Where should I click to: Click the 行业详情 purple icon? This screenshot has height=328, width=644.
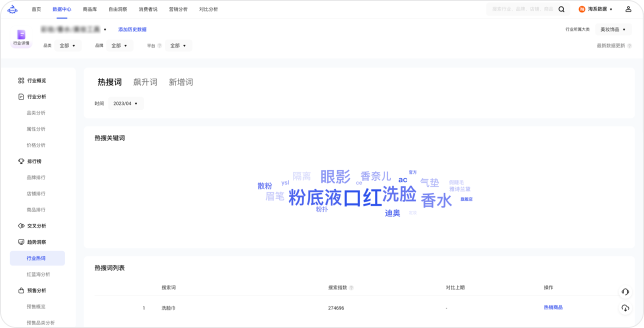coord(21,35)
